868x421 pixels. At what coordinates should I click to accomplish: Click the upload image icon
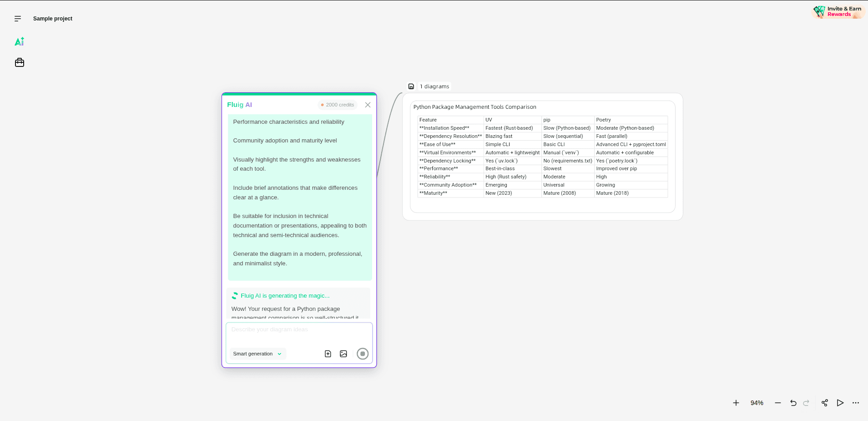coord(343,354)
